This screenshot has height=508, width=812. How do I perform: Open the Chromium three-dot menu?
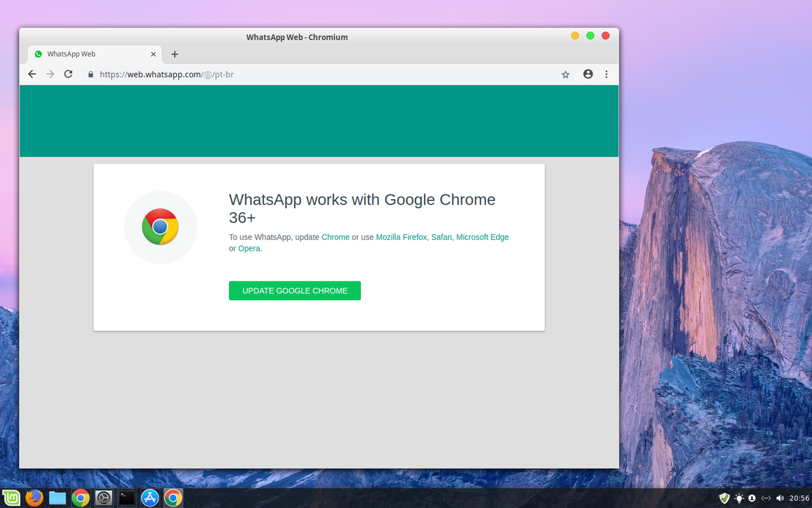coord(606,74)
